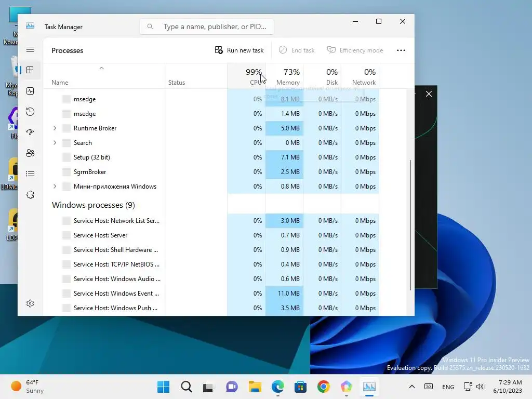Open the Users sidebar icon

30,153
